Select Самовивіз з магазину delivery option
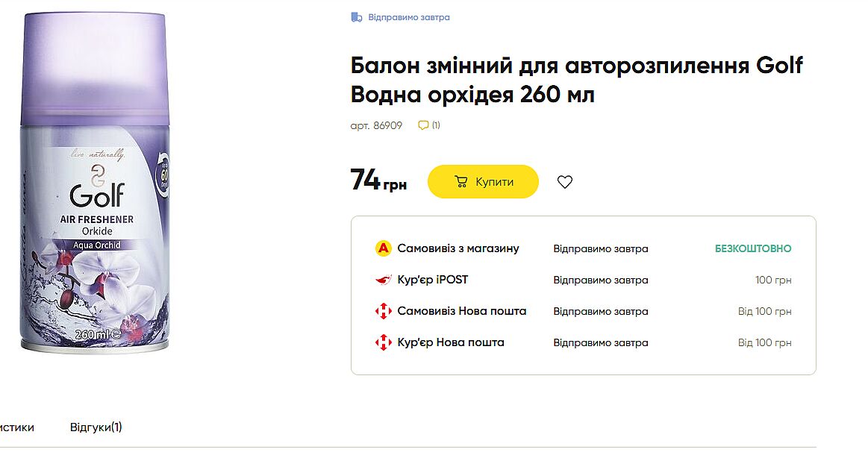 [458, 248]
